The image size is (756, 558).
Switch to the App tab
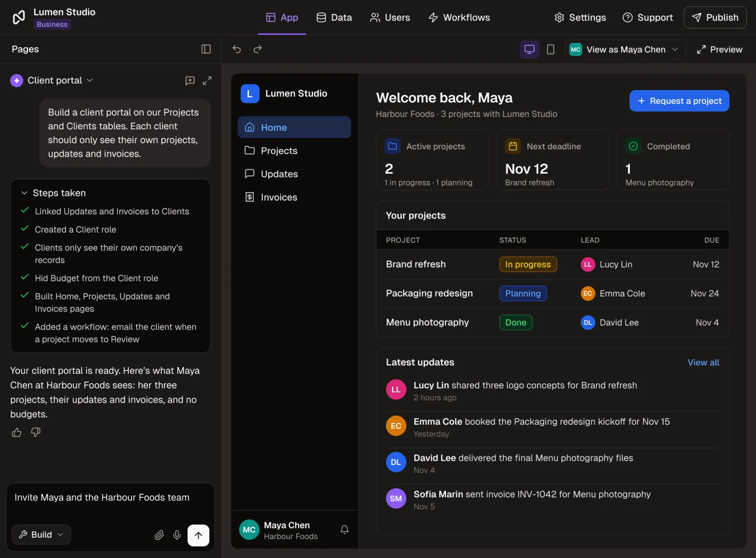pyautogui.click(x=282, y=17)
